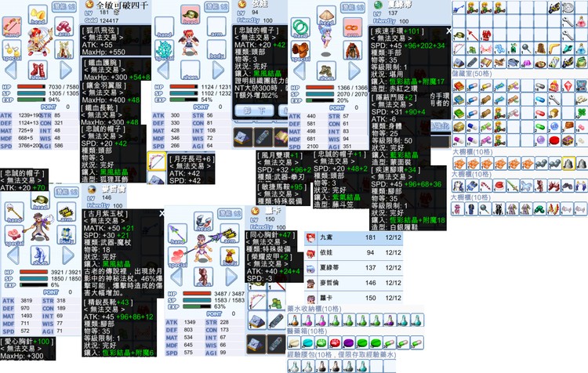The image size is (588, 373).
Task: Click the 卸下 unequip button
Action: pyautogui.click(x=255, y=111)
